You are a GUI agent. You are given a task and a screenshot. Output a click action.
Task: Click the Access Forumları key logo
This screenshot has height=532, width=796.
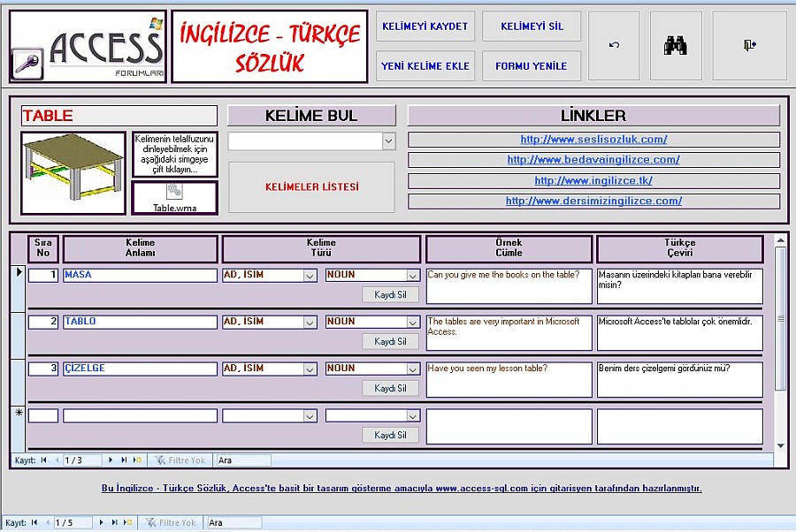(x=26, y=64)
